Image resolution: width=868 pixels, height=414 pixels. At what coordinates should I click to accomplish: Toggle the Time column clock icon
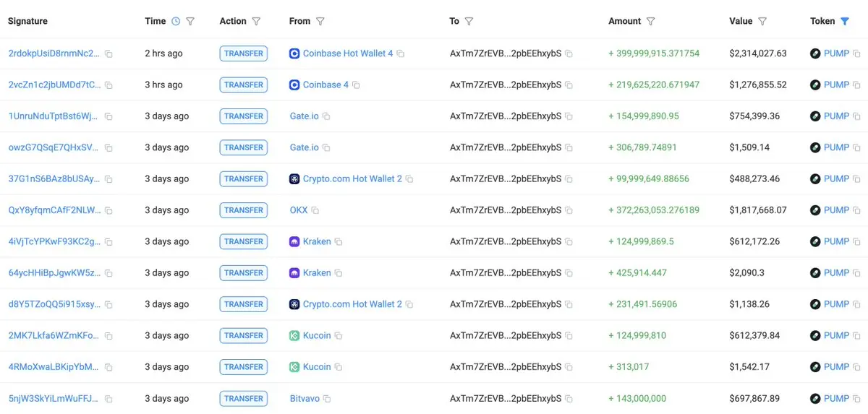(x=176, y=22)
